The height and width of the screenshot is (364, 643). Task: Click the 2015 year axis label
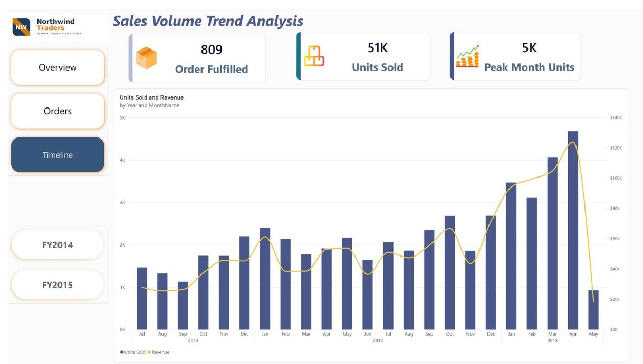[x=552, y=341]
